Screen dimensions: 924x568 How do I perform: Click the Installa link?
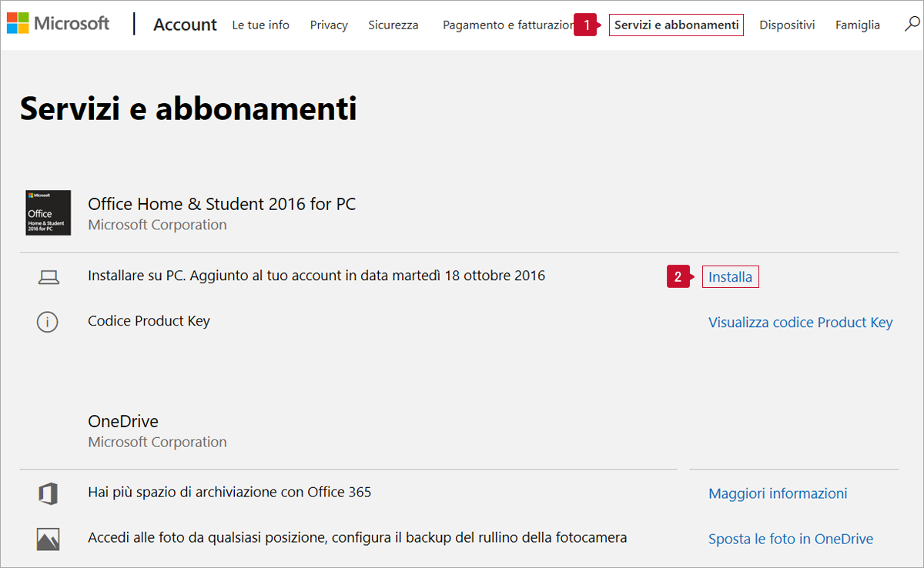(730, 277)
